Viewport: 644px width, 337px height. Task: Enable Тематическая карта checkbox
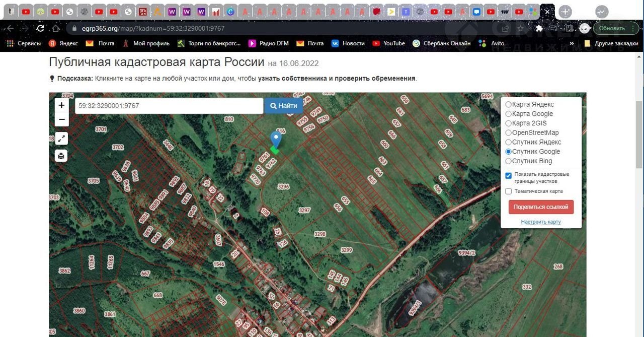(508, 191)
